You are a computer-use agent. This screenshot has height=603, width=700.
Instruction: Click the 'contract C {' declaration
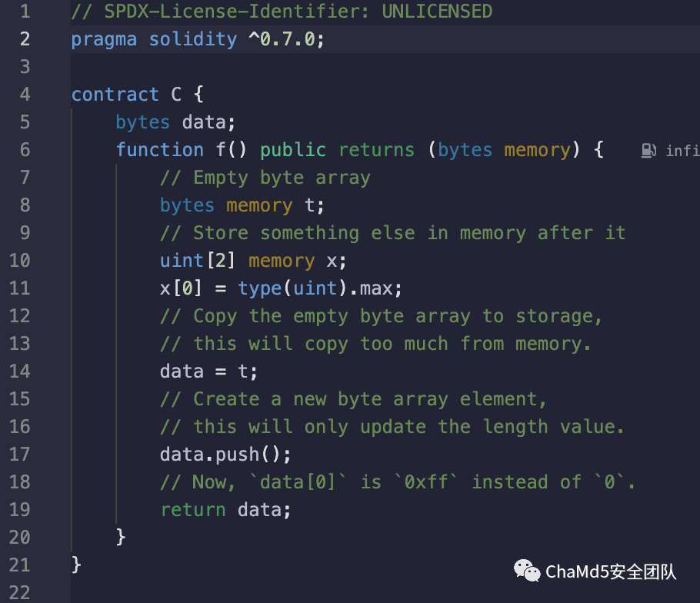coord(138,94)
